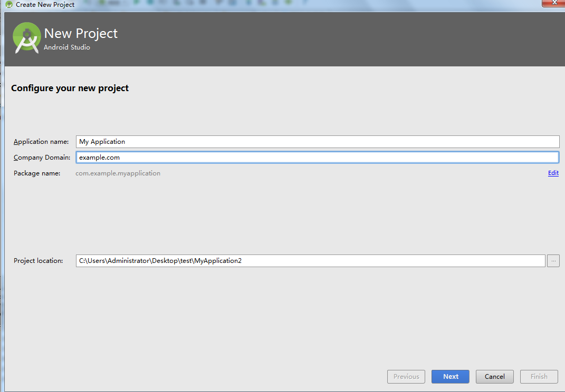The height and width of the screenshot is (392, 565).
Task: Click the Company Domain label
Action: tap(42, 158)
